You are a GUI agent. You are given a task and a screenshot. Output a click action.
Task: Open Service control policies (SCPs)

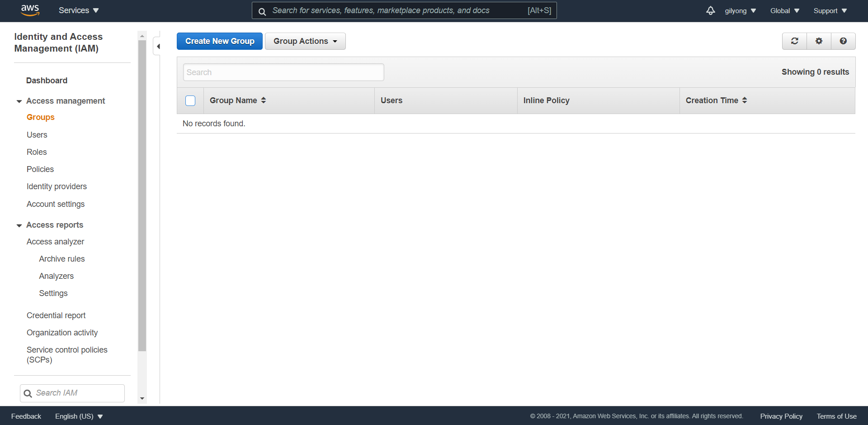point(67,355)
